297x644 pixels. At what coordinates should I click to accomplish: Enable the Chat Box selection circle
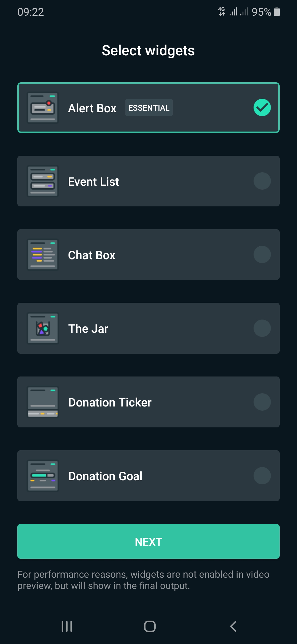coord(262,255)
